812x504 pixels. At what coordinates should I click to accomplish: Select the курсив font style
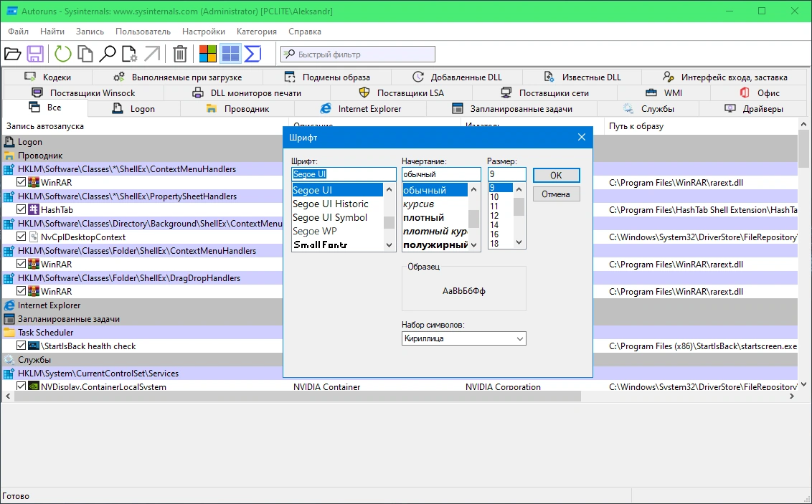tap(435, 204)
